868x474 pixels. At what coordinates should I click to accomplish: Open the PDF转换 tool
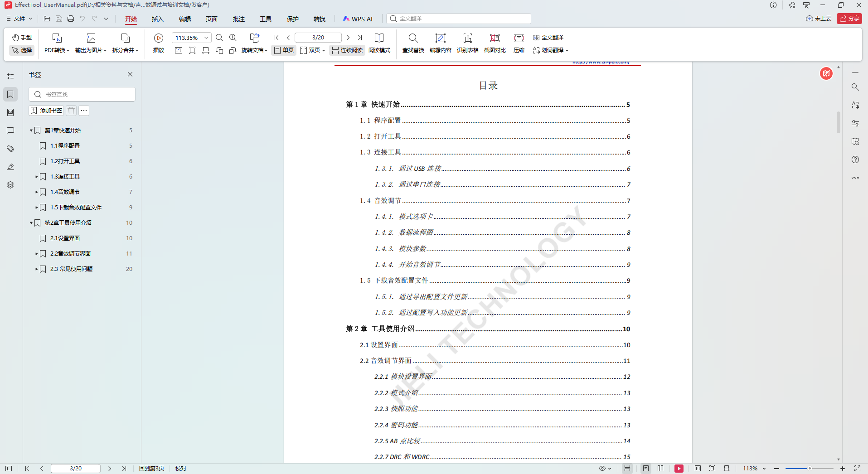tap(57, 44)
